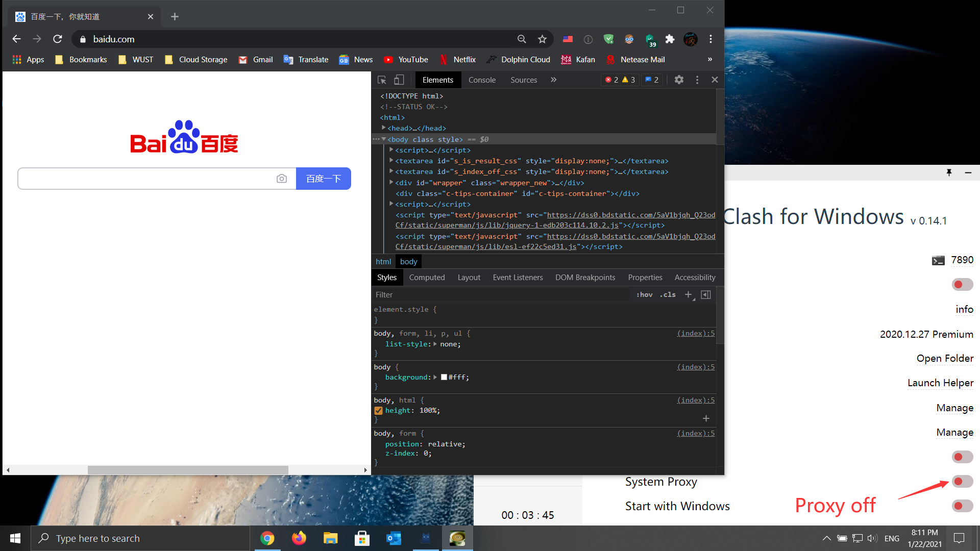Open the Chrome extensions puzzle icon
This screenshot has height=551, width=980.
coord(670,39)
